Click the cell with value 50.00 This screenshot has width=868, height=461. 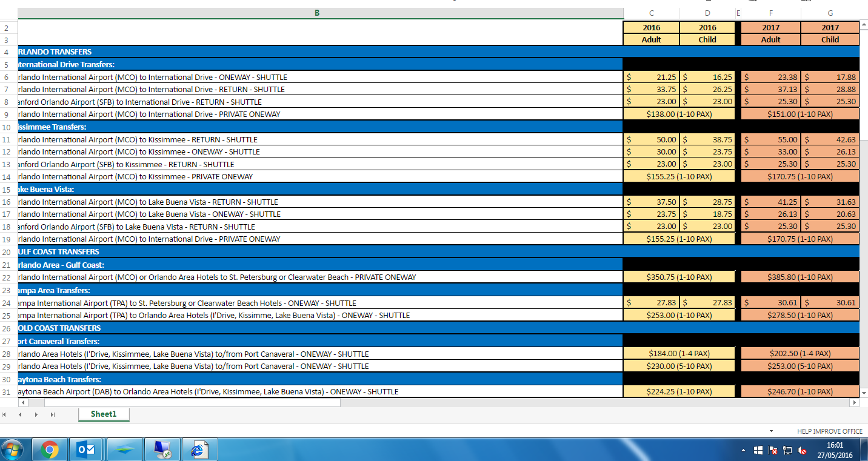click(652, 140)
